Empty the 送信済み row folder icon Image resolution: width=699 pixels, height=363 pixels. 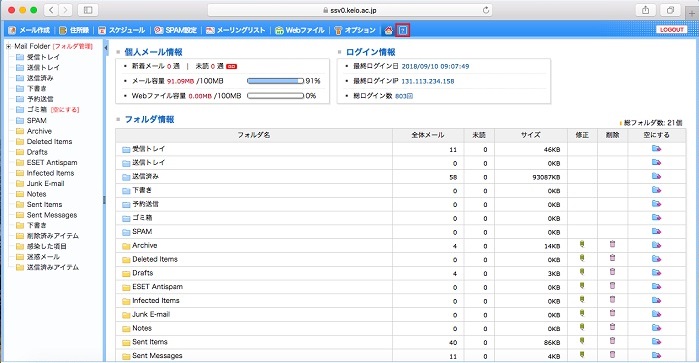[656, 176]
